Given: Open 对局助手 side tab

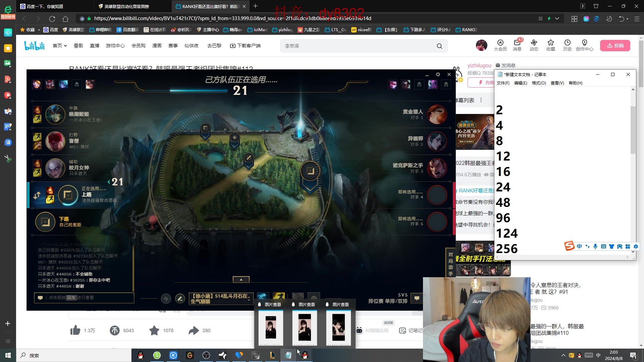Looking at the screenshot, I should pos(450,264).
